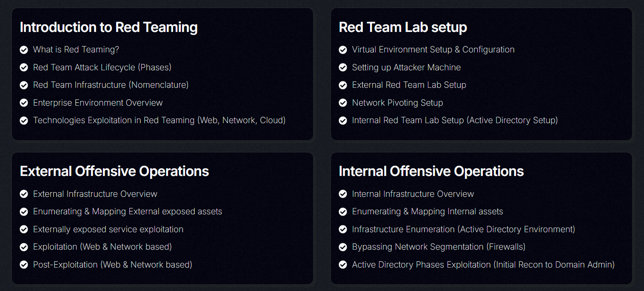This screenshot has width=644, height=291.
Task: Click checkmark icon beside Externally exposed service exploitation
Action: pos(24,230)
